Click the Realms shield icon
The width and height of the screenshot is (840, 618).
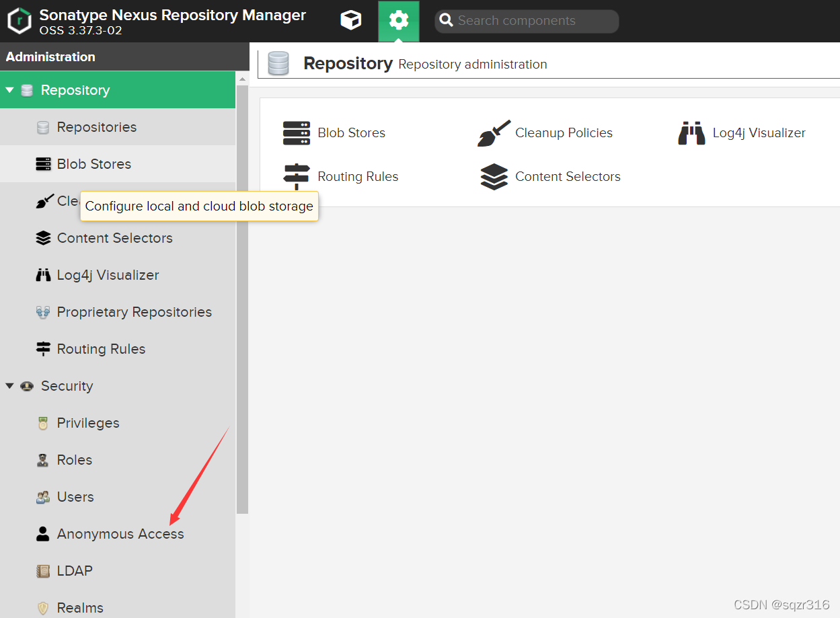tap(43, 608)
